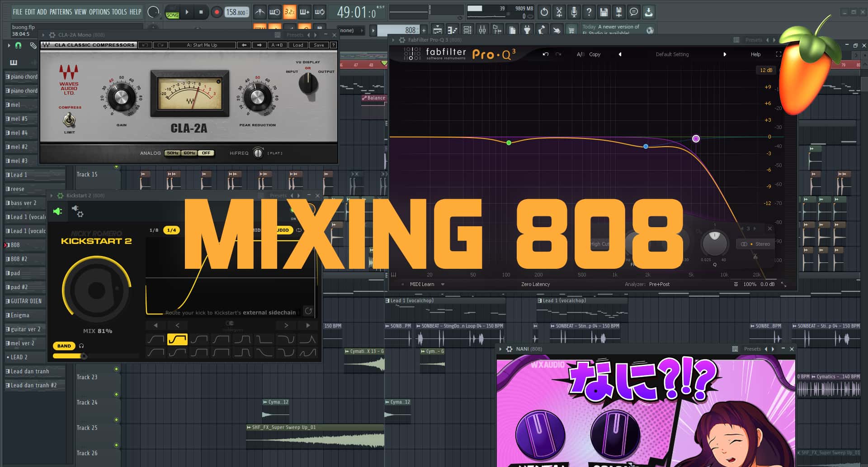Click the Load button in CLA-2A plugin
Image resolution: width=868 pixels, height=467 pixels.
[x=298, y=45]
